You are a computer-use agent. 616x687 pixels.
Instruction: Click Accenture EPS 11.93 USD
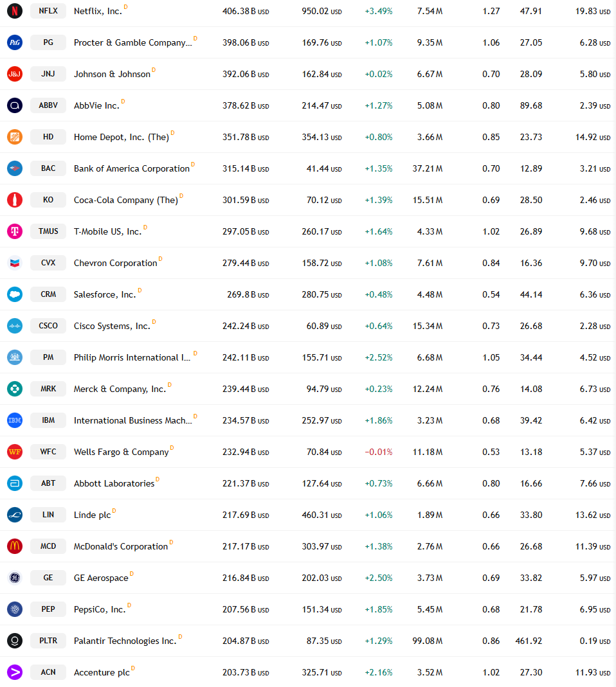tap(593, 673)
